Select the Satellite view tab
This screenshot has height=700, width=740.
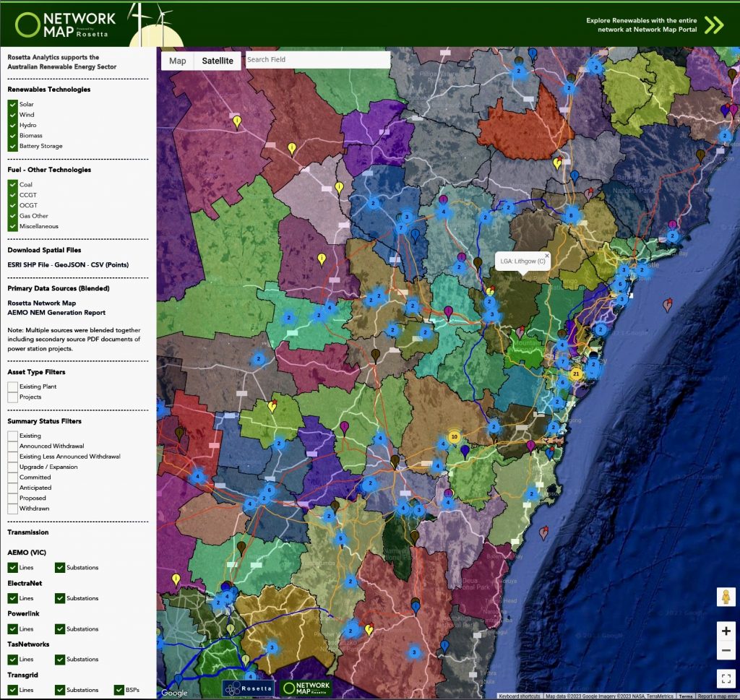pyautogui.click(x=218, y=61)
